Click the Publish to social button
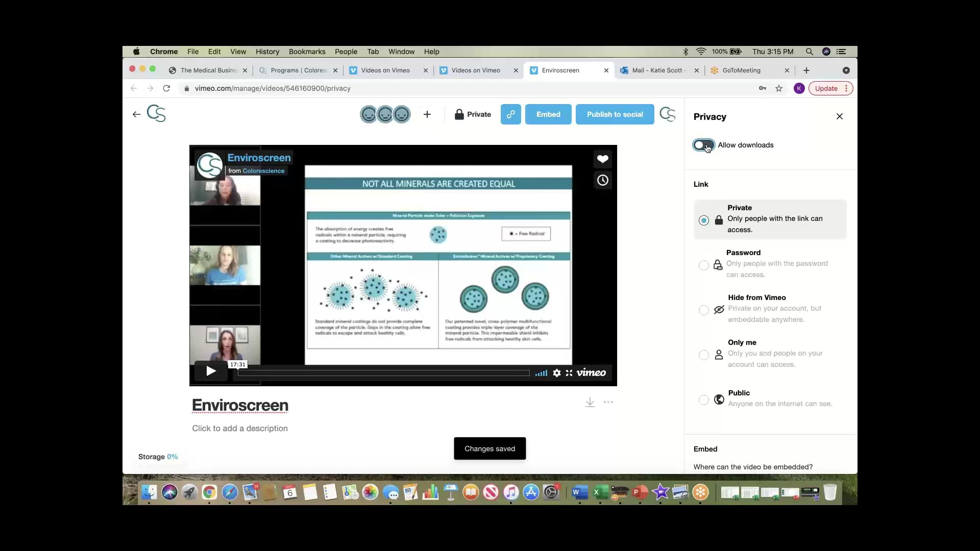 tap(615, 114)
